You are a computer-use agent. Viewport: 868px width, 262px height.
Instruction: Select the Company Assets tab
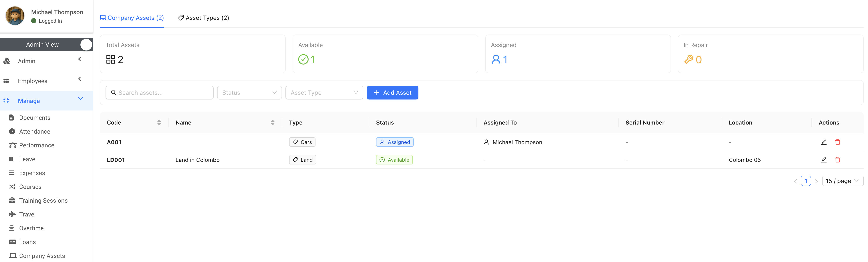(x=132, y=18)
